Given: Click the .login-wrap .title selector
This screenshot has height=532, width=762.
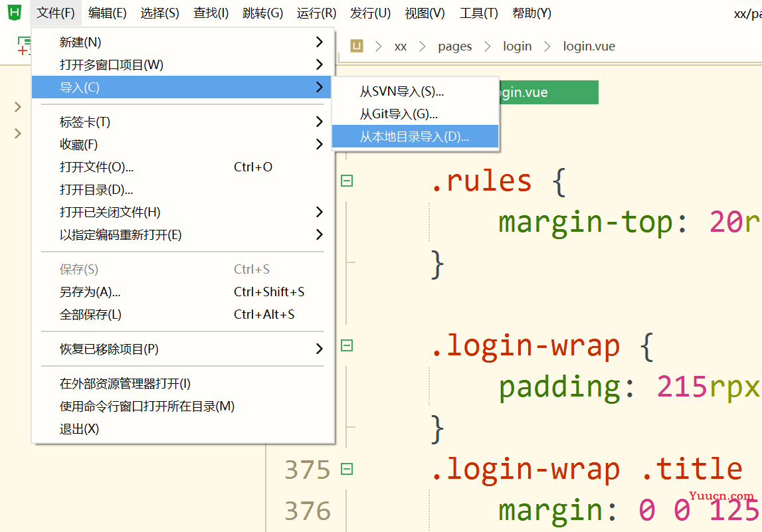Looking at the screenshot, I should coord(587,470).
